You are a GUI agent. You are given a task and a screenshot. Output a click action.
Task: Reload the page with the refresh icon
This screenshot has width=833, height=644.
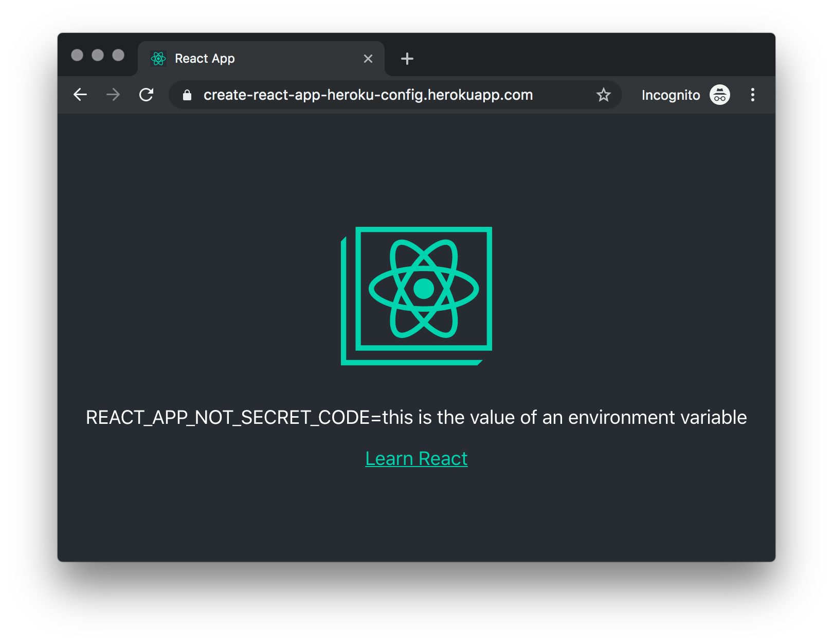click(x=147, y=95)
